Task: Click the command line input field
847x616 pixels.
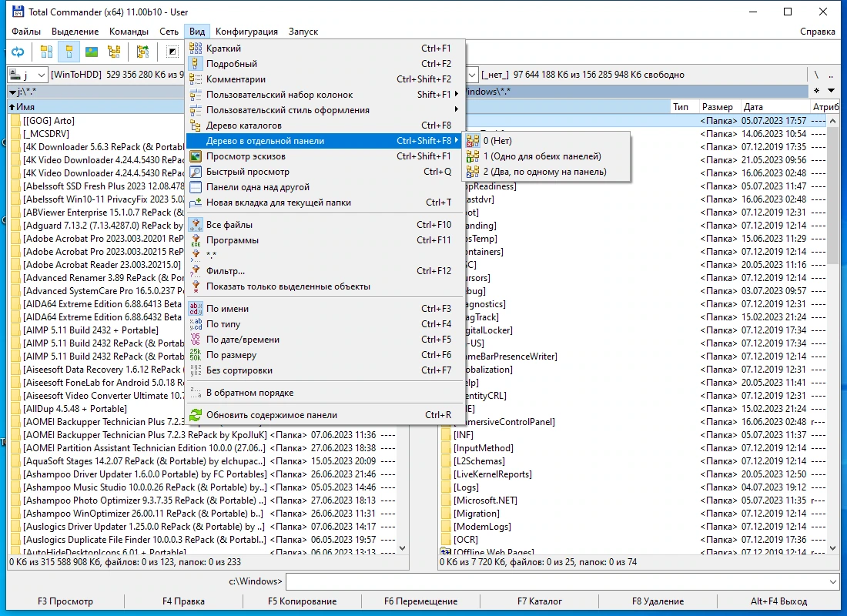Action: coord(556,581)
